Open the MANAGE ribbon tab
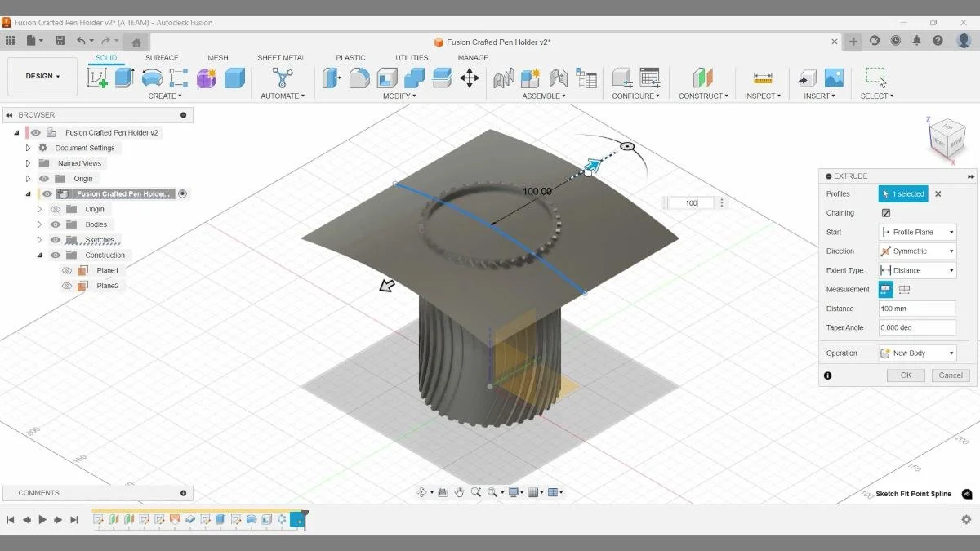Image resolution: width=980 pixels, height=551 pixels. point(472,57)
